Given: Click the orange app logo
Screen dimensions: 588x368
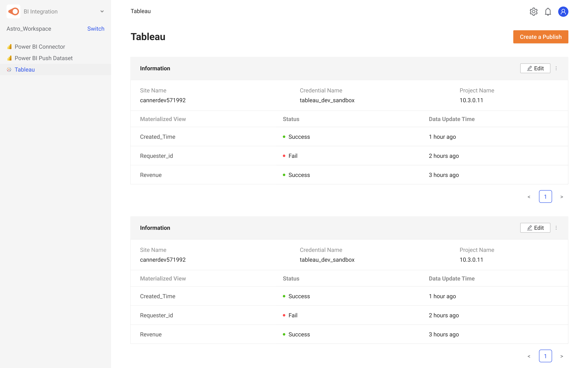Looking at the screenshot, I should pyautogui.click(x=13, y=11).
